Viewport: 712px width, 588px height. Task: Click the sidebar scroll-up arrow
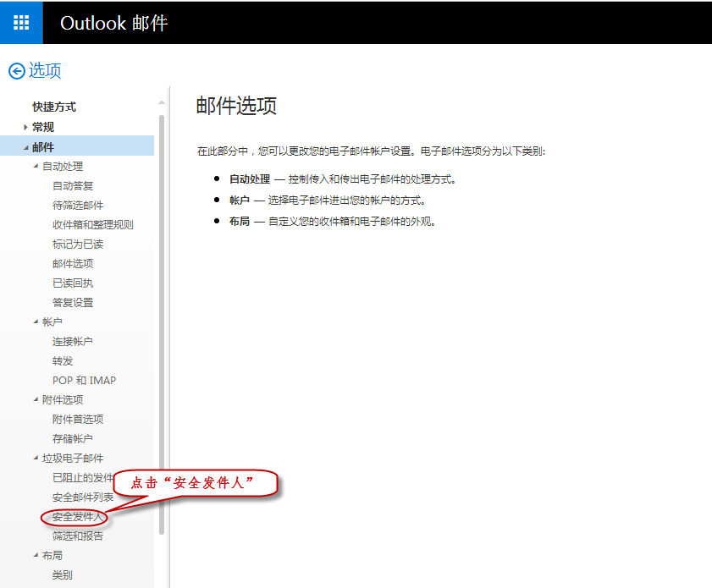(162, 103)
